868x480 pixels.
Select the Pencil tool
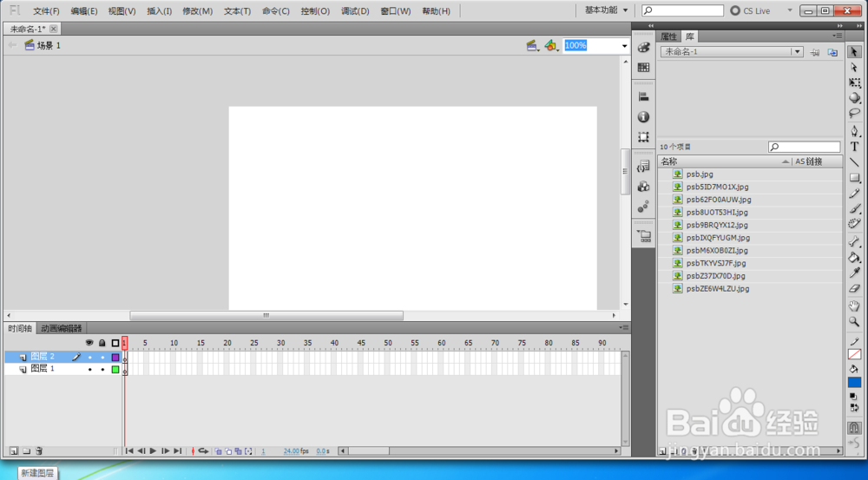click(x=854, y=194)
